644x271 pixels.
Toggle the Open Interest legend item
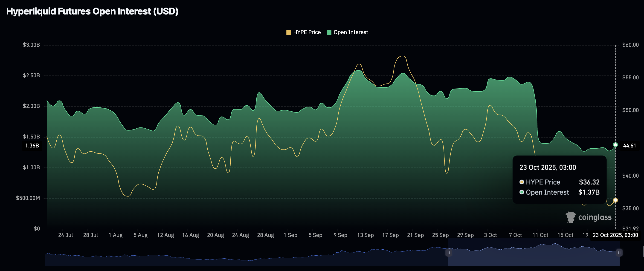(351, 32)
